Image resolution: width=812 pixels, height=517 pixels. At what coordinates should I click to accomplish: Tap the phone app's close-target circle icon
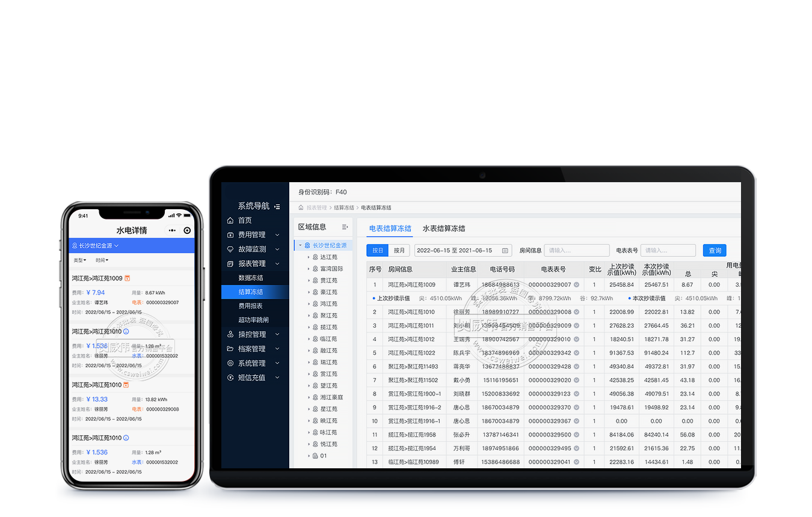point(188,231)
